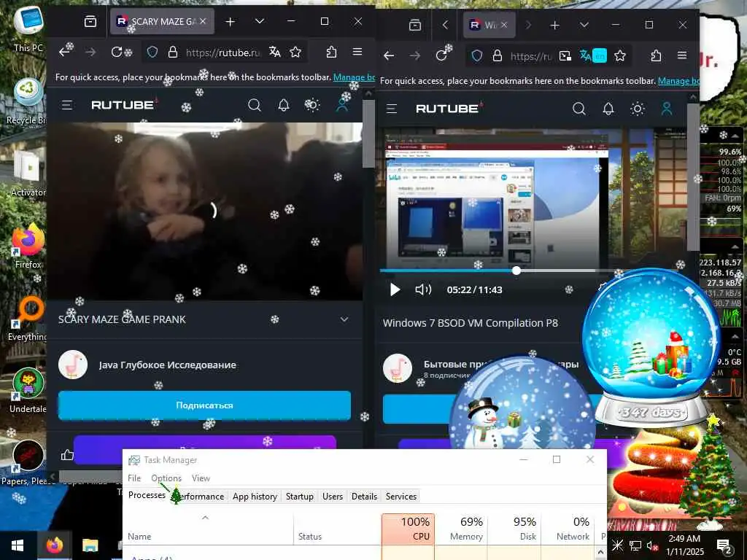Open Firefox application menu in right window
747x560 pixels.
[x=682, y=55]
